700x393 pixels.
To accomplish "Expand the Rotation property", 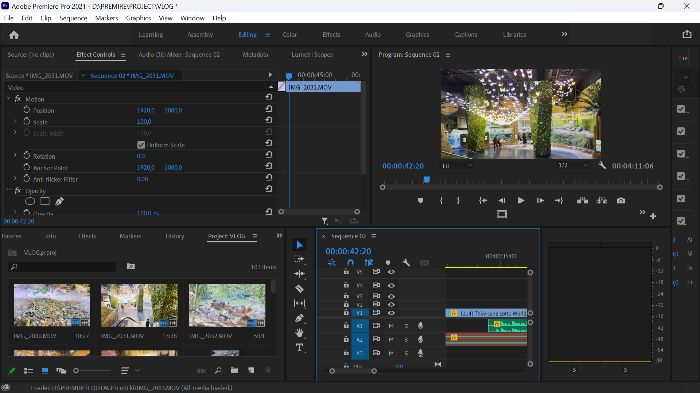I will click(15, 155).
